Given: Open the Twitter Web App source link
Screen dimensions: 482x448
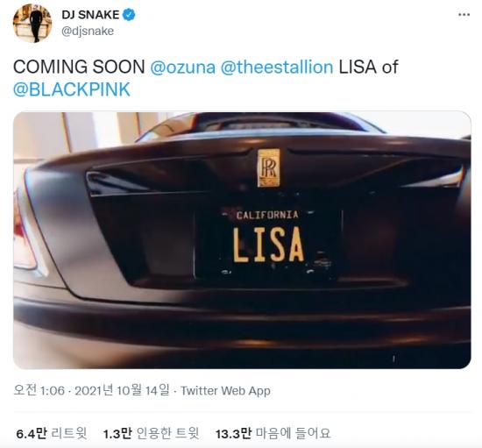Looking at the screenshot, I should tap(225, 390).
